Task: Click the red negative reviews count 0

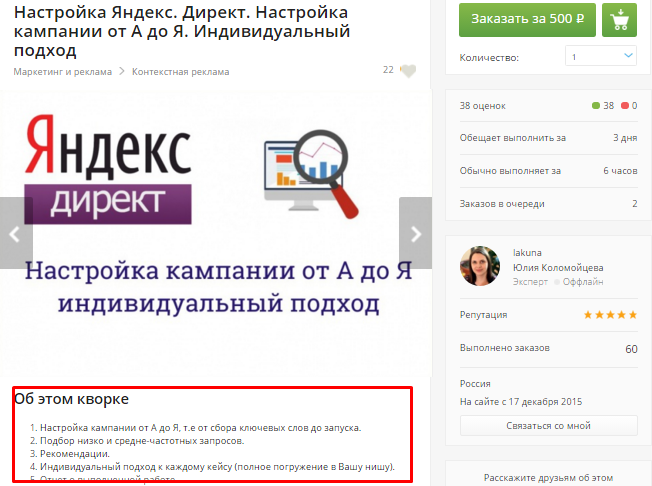Action: tap(629, 106)
